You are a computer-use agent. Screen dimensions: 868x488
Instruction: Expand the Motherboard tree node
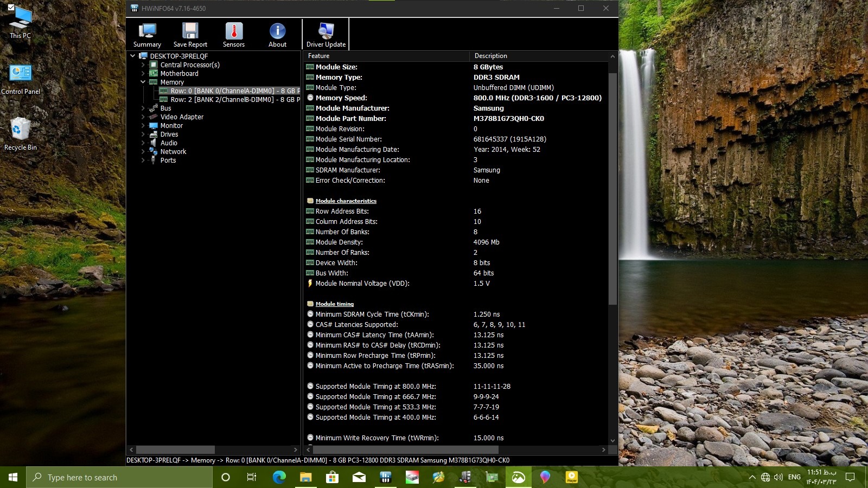[143, 74]
